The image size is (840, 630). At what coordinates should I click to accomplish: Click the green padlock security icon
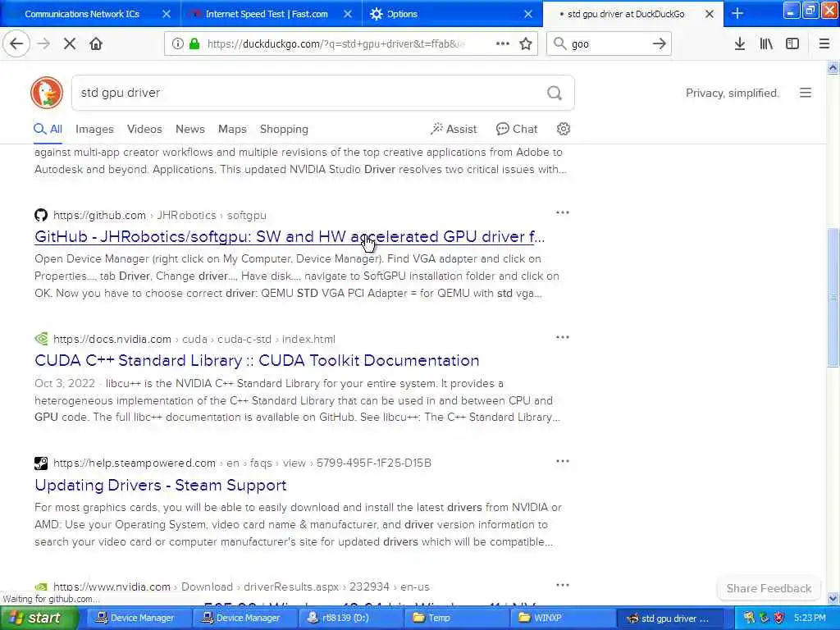point(194,44)
